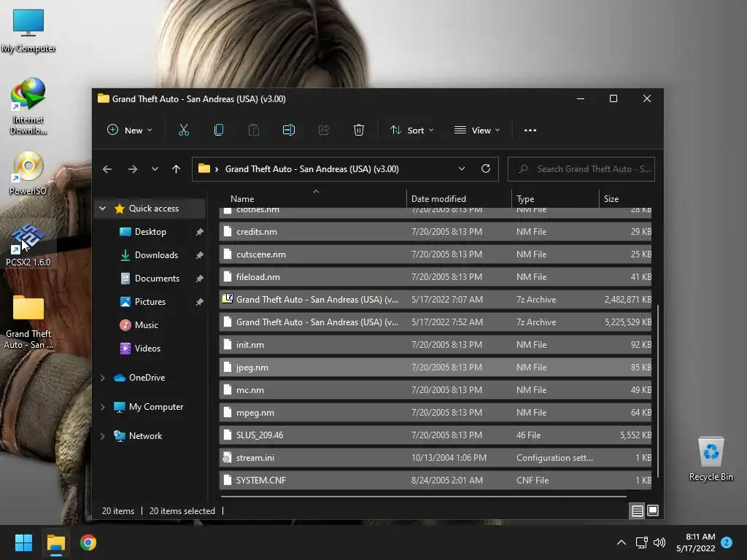Open the Windows Start menu
The image size is (747, 560).
[x=23, y=542]
